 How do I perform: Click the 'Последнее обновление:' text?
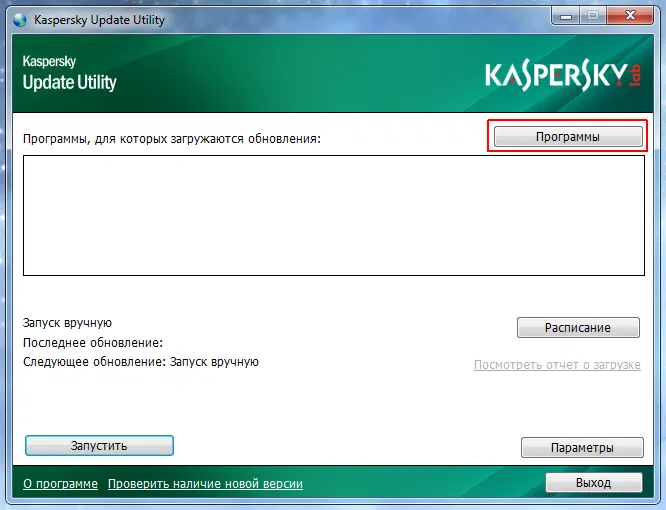coord(93,342)
